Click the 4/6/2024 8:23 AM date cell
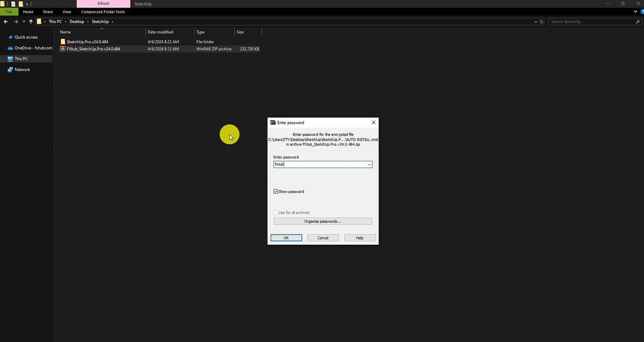644x342 pixels. coord(163,42)
